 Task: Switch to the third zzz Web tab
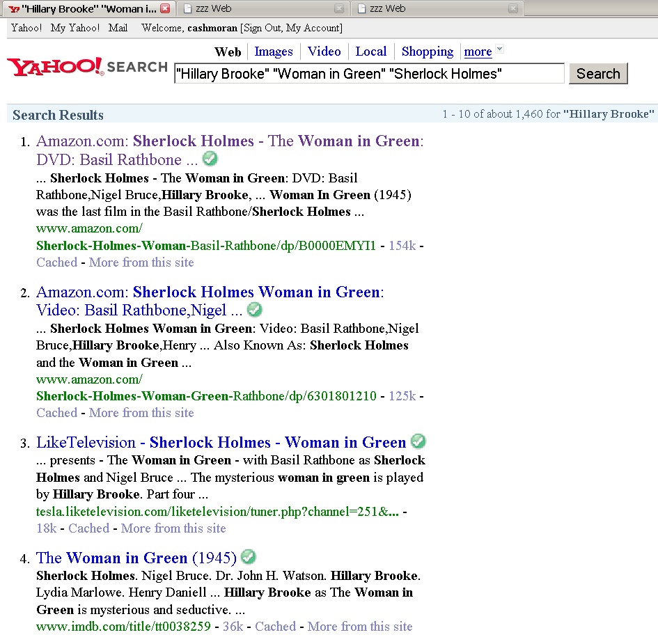(436, 8)
